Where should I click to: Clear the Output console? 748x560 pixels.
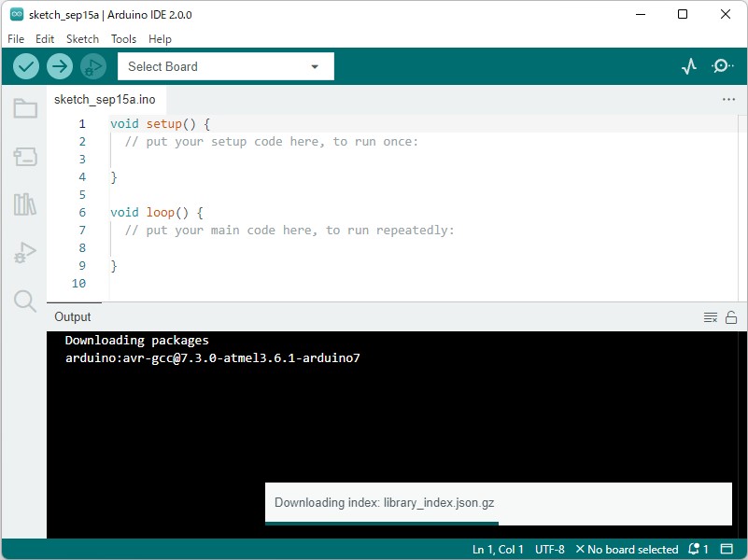711,316
